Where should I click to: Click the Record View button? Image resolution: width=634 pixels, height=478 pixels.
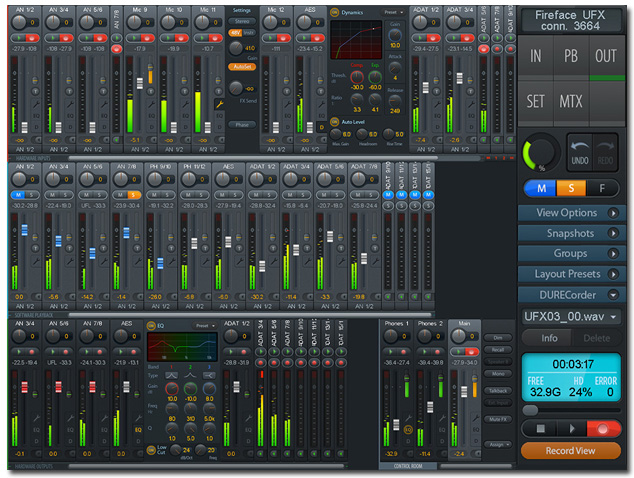point(571,451)
